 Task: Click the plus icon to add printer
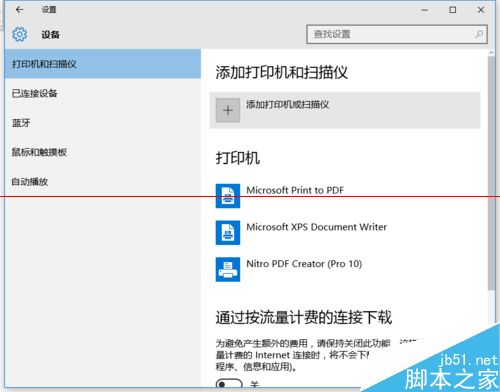click(x=228, y=110)
